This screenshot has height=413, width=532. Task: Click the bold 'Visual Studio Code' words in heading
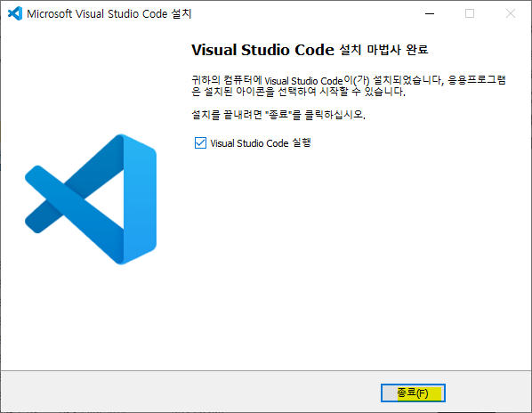coord(263,50)
